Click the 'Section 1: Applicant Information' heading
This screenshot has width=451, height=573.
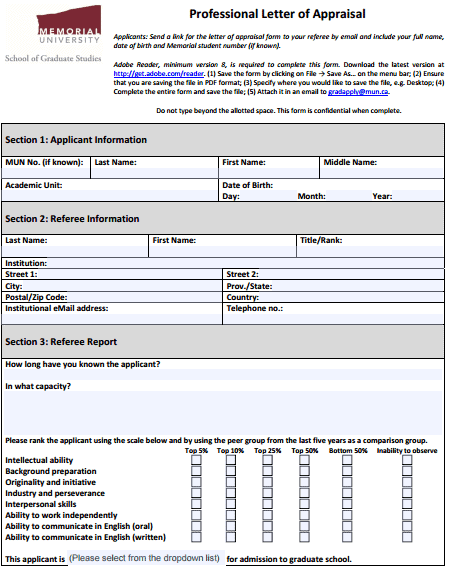click(76, 140)
